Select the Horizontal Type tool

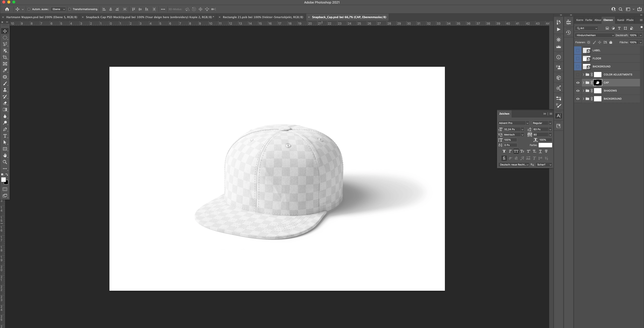[x=5, y=136]
